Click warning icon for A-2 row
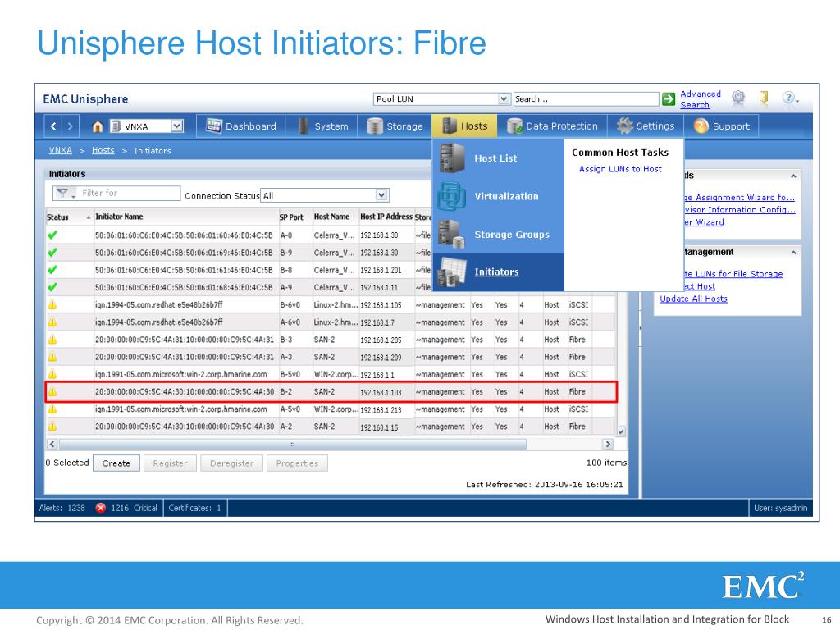Viewport: 840px width, 630px height. pos(52,427)
